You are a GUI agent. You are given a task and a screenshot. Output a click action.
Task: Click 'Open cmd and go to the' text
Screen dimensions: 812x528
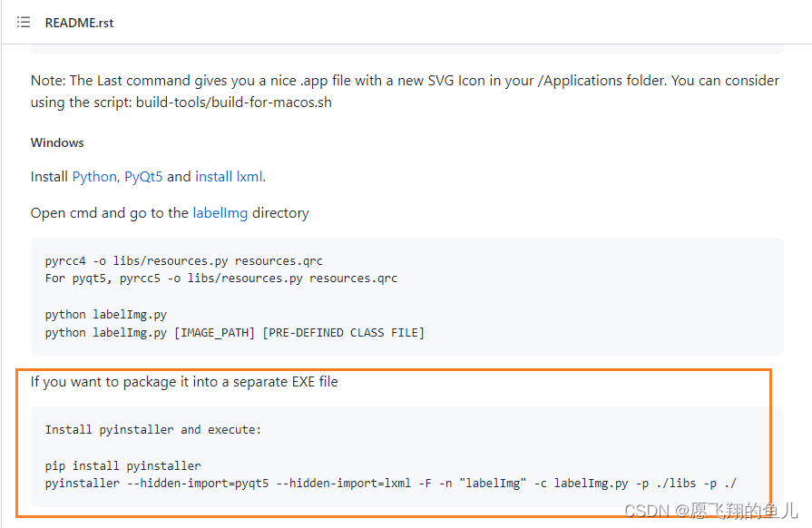coord(109,213)
